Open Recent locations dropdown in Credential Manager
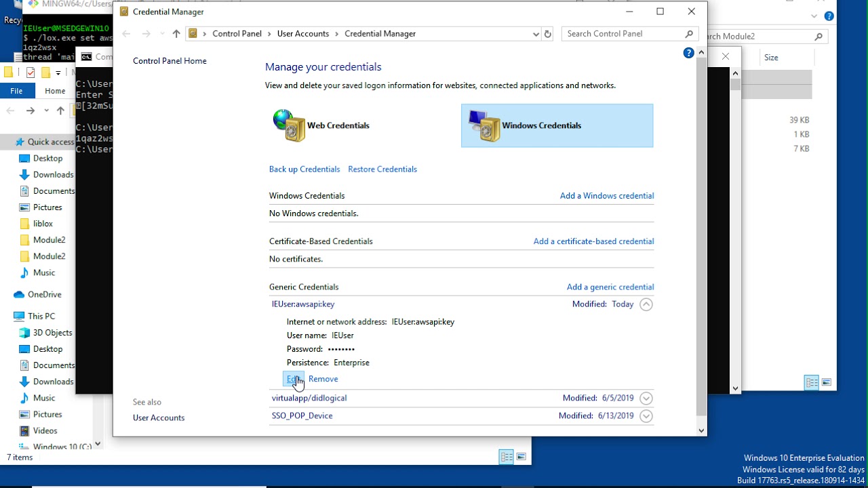Viewport: 868px width, 488px height. pyautogui.click(x=161, y=33)
